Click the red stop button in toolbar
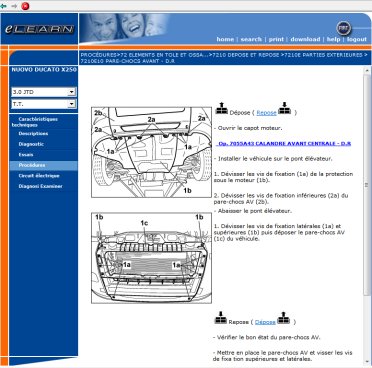Viewport: 372px width, 368px height. [25, 6]
